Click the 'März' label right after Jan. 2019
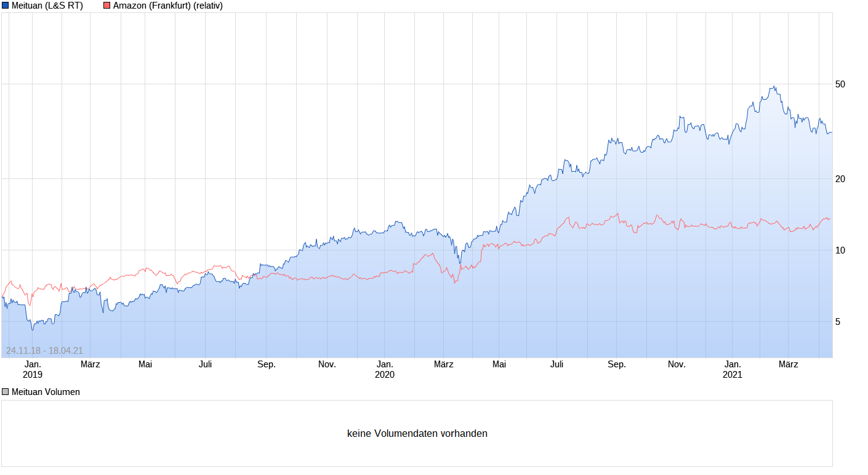Screen dimensions: 868x475 pos(90,364)
